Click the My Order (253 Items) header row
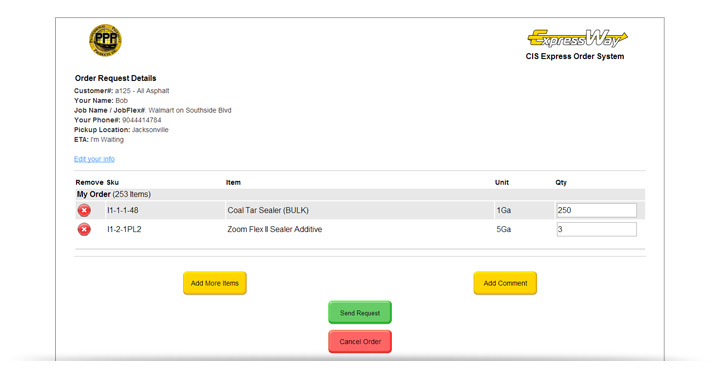Screen dimensions: 720x375 click(x=360, y=194)
